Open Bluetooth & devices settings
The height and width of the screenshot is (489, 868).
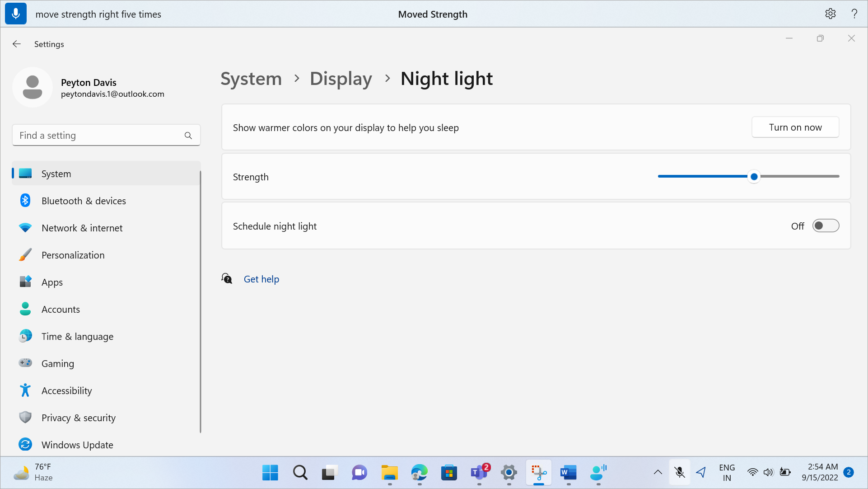pos(83,200)
